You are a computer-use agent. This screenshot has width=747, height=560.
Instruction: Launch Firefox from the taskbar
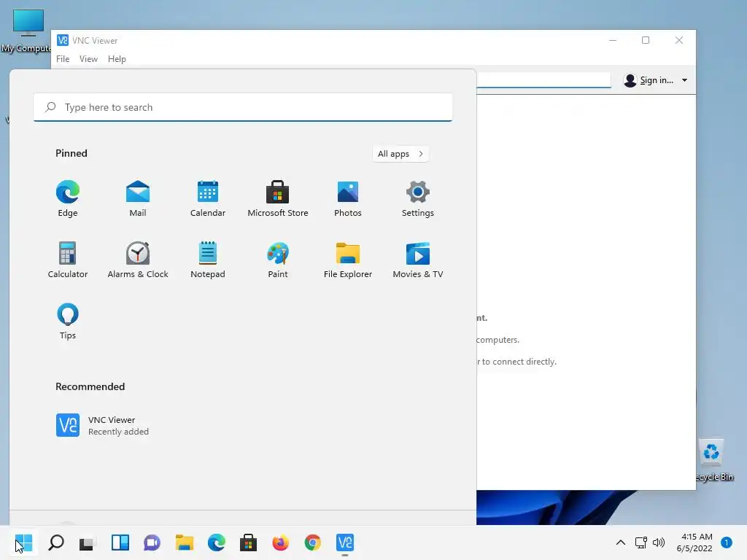click(x=281, y=542)
